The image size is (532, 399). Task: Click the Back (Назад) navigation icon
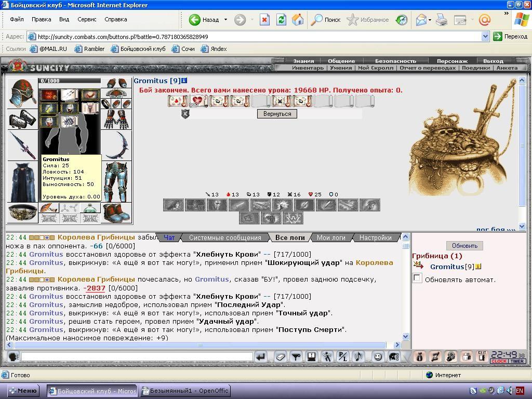195,20
